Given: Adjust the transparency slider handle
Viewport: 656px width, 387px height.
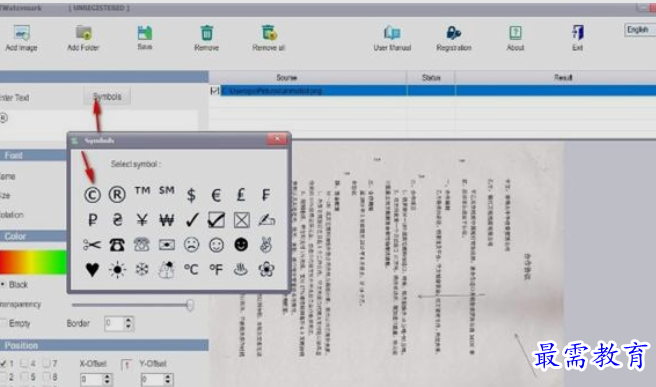Looking at the screenshot, I should pos(190,305).
